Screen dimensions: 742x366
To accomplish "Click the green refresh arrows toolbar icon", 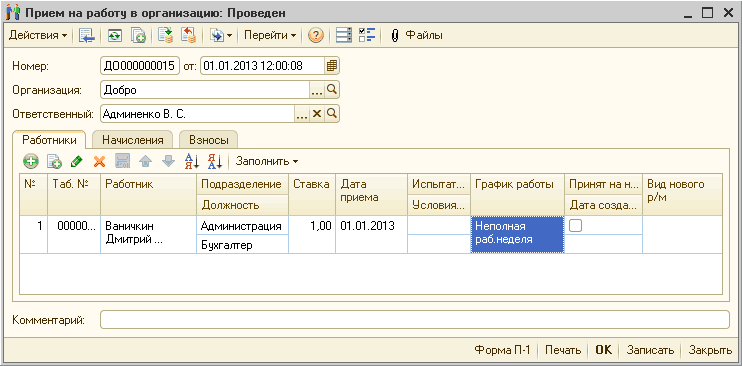I will [114, 36].
